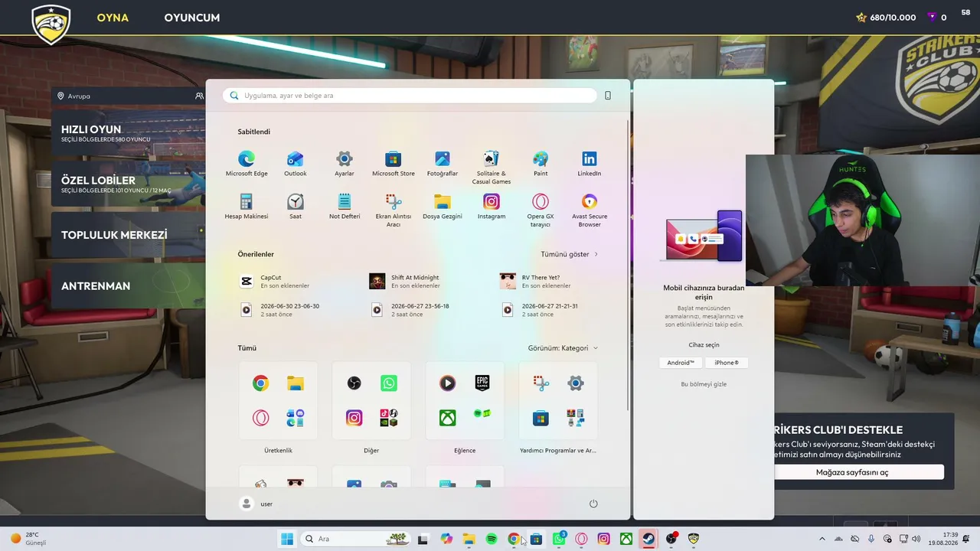Open the friends icon in game lobby
This screenshot has width=980, height=551.
(x=199, y=96)
